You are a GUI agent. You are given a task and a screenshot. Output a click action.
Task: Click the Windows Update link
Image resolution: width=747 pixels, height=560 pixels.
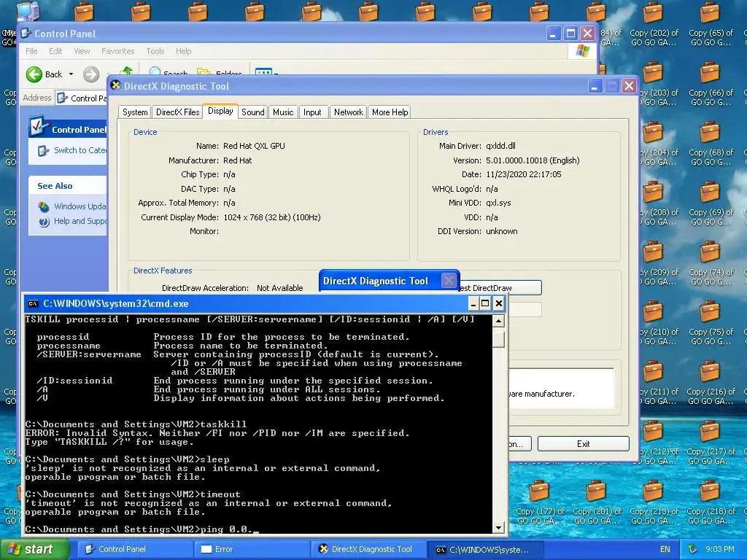[x=80, y=206]
